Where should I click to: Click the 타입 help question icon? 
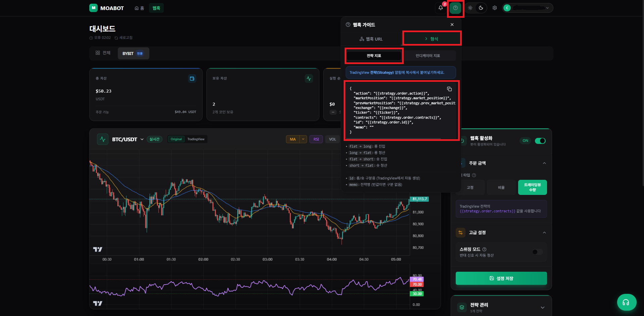coord(474,175)
